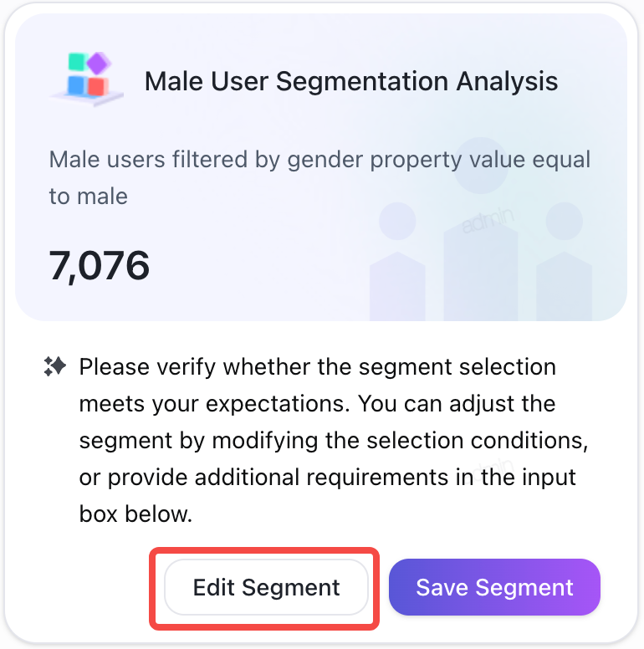The height and width of the screenshot is (649, 644).
Task: Click the admin watermark on the card
Action: pyautogui.click(x=488, y=219)
